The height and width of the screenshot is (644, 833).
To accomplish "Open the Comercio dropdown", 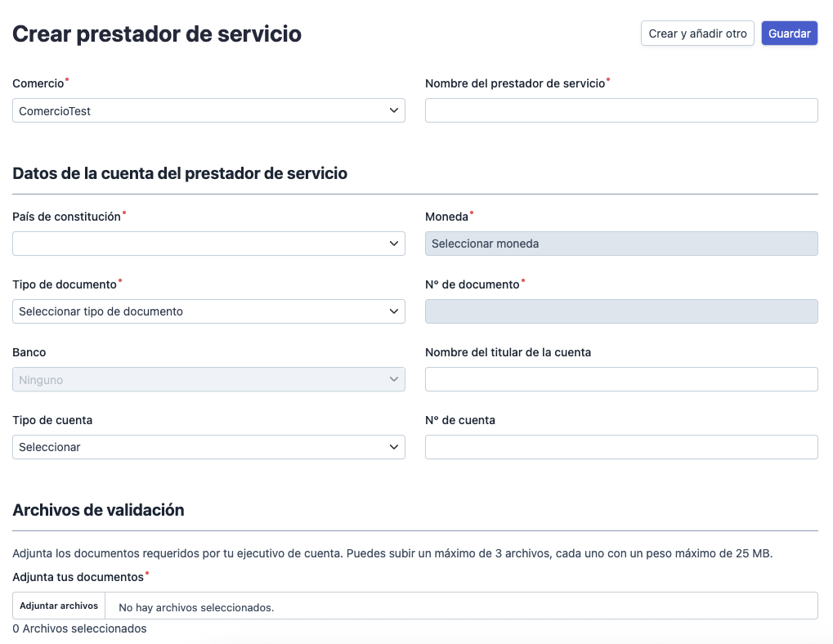I will point(208,110).
